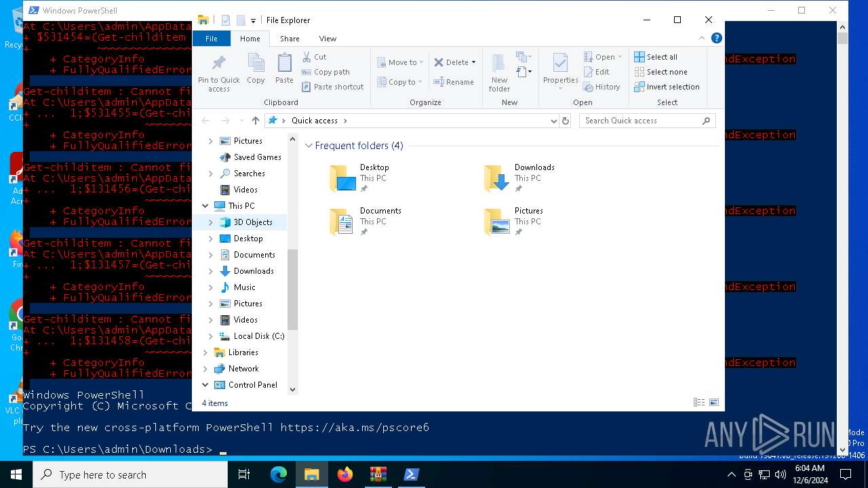This screenshot has width=868, height=488.
Task: Switch to the Share ribbon tab
Action: 290,39
